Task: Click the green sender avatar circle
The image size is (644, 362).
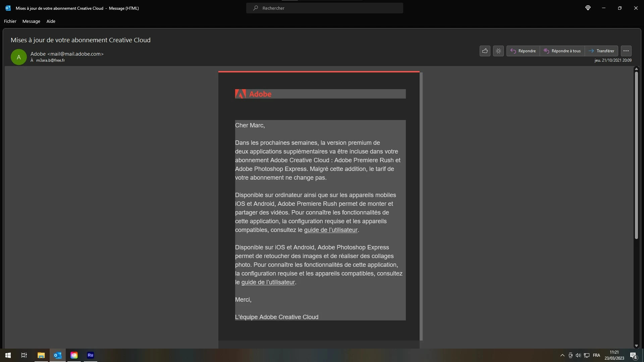Action: pyautogui.click(x=19, y=57)
